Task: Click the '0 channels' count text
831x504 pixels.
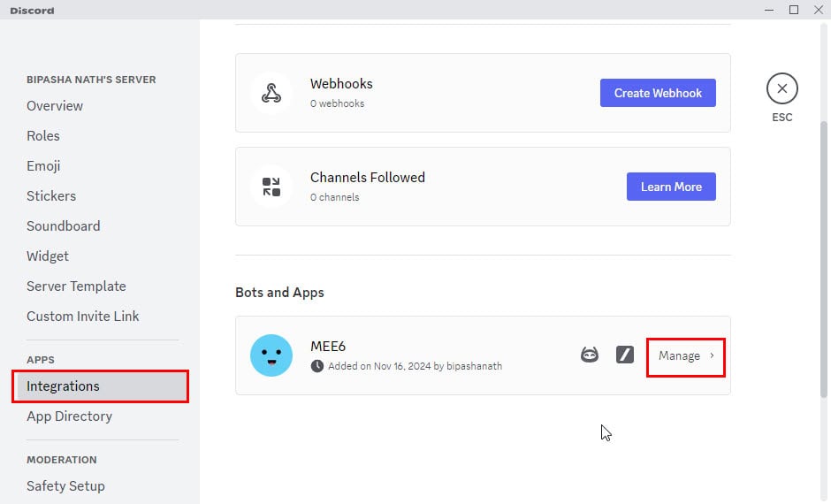Action: [x=334, y=197]
